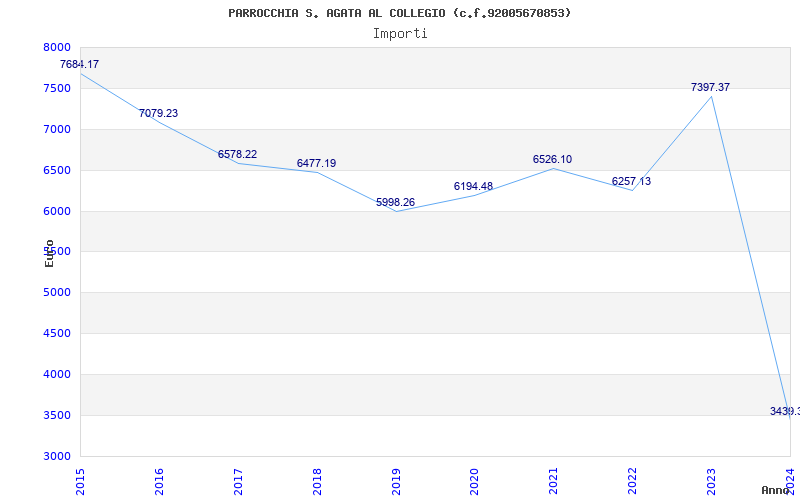Click the 2020 x-axis year label
This screenshot has width=800, height=500.
pyautogui.click(x=474, y=482)
